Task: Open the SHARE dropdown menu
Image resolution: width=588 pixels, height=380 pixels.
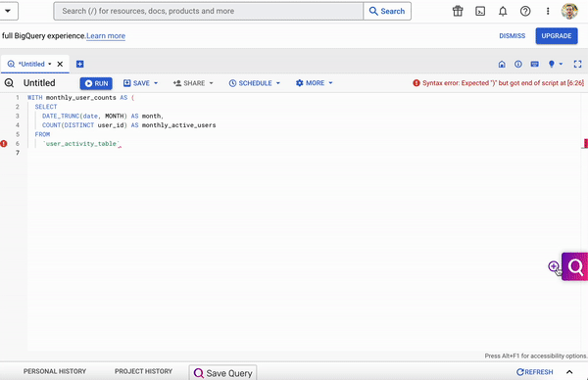Action: point(193,83)
